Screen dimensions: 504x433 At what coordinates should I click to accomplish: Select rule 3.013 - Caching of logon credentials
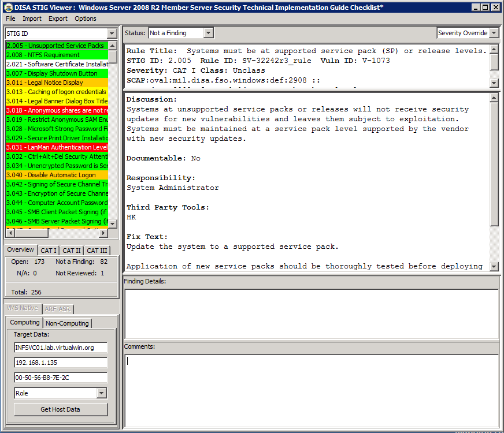[x=57, y=92]
